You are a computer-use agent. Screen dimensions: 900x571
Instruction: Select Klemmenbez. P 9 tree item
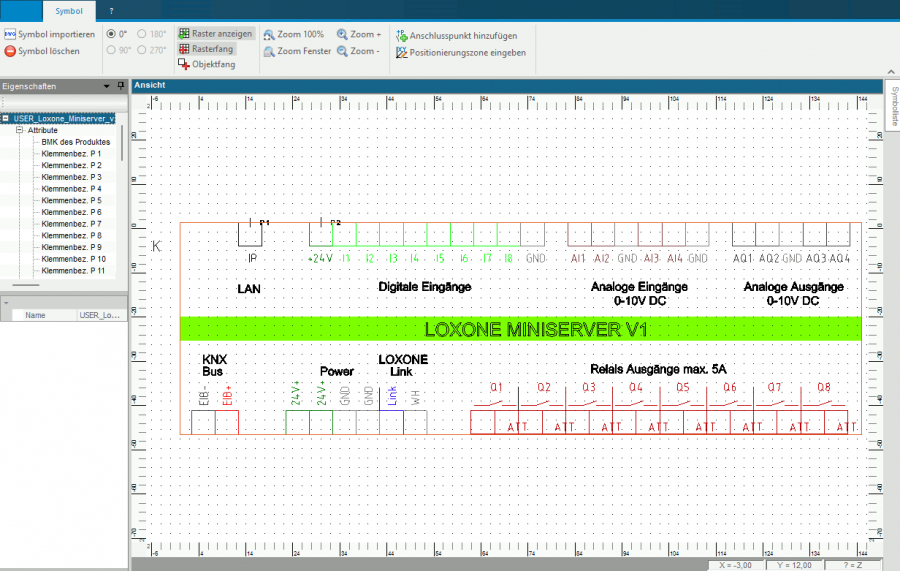[x=71, y=247]
